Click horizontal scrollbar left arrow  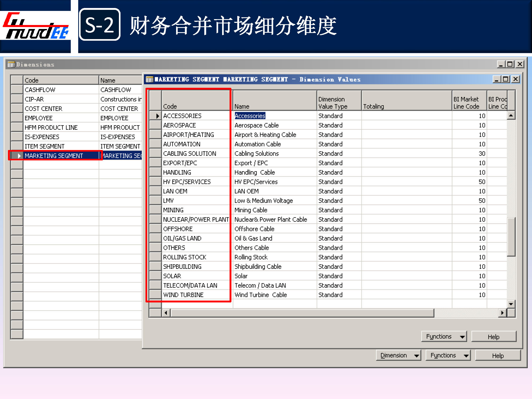(166, 313)
